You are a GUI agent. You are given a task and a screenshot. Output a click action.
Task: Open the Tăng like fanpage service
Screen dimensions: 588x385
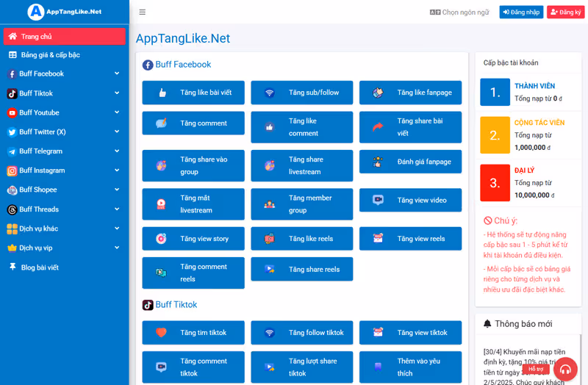tap(410, 93)
